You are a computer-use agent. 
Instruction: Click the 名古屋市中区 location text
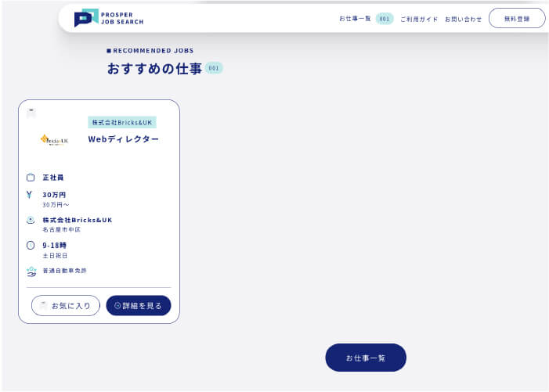[61, 230]
